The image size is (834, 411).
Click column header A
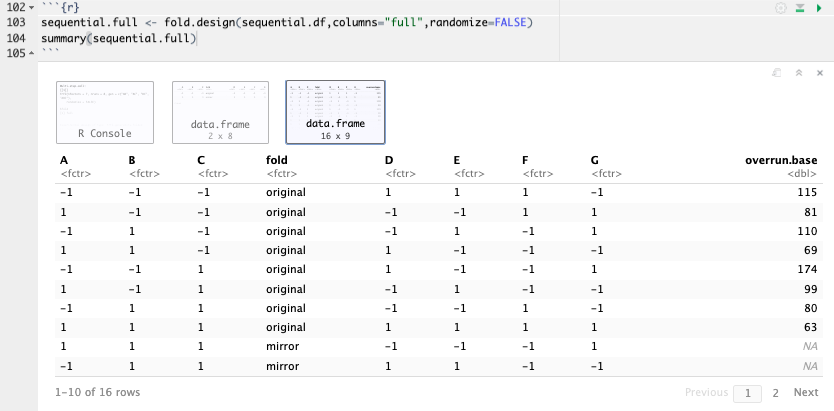64,160
